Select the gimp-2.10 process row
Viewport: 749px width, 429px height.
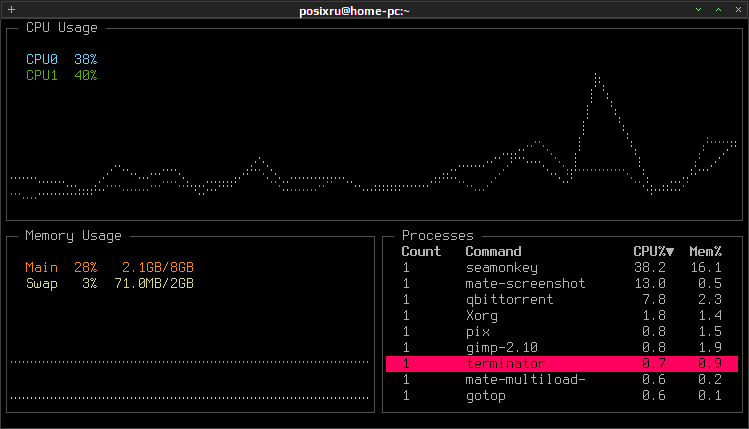click(562, 348)
